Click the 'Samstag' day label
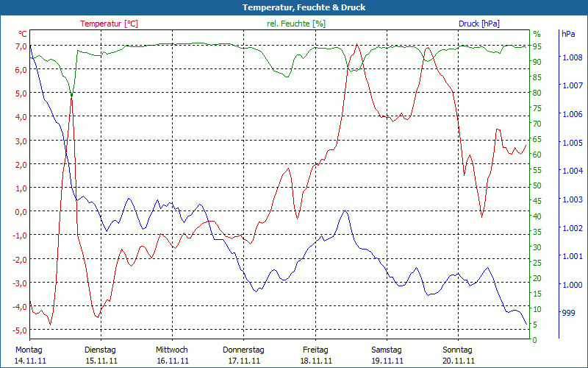Screen dimensions: 588x368 387,350
